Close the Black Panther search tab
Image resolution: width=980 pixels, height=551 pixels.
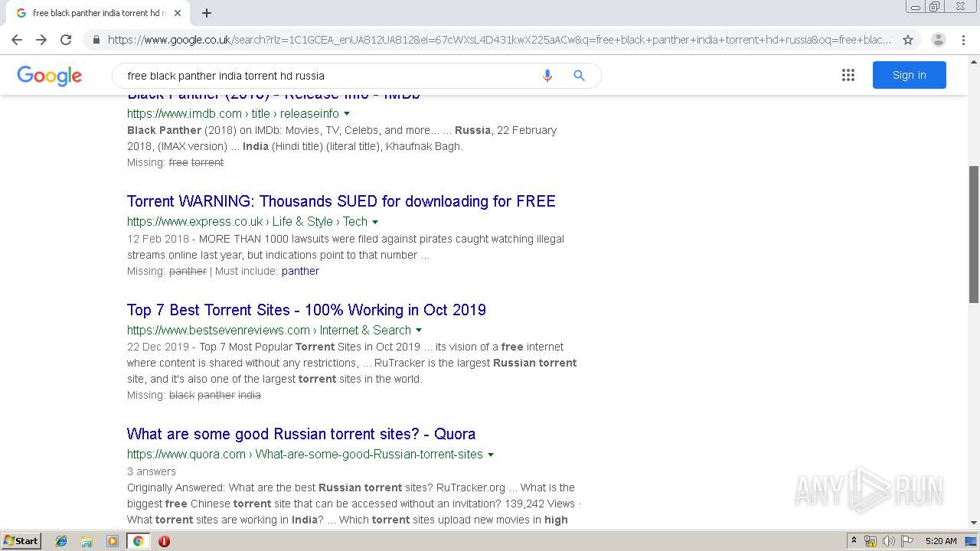(178, 13)
